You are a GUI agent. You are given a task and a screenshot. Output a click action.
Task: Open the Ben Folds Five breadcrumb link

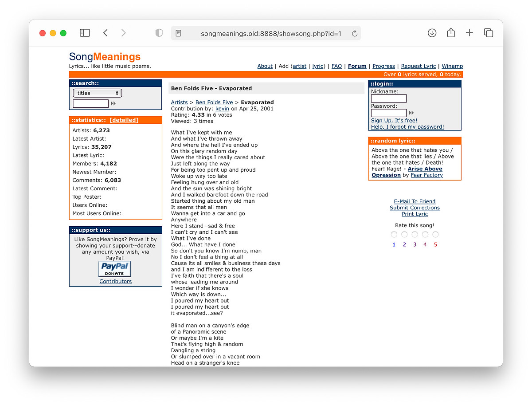click(x=214, y=102)
